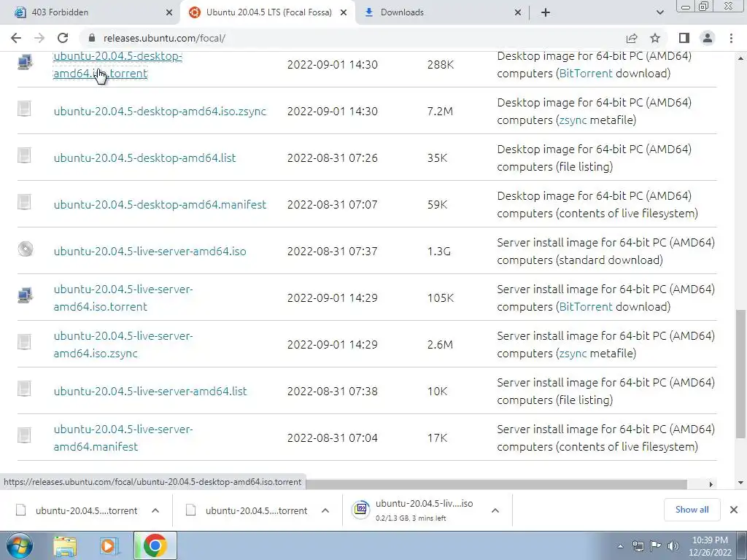Follow BitTorrent link in server image description
Image resolution: width=747 pixels, height=560 pixels.
(x=586, y=307)
